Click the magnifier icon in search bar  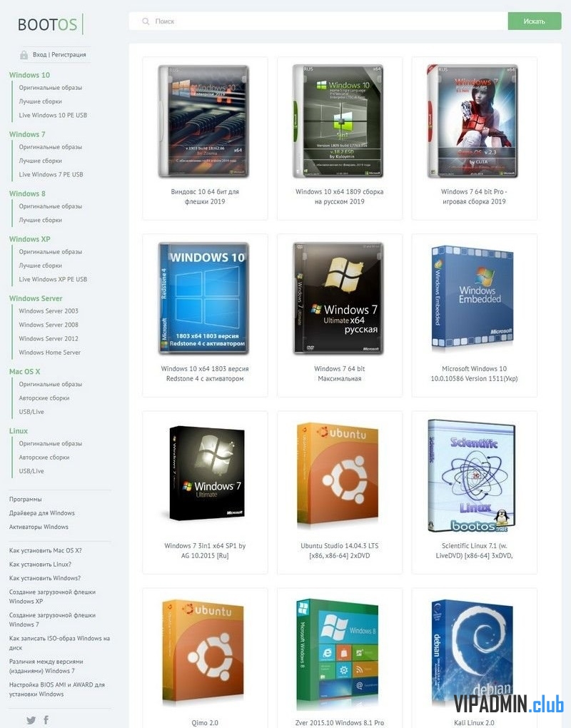pyautogui.click(x=146, y=21)
